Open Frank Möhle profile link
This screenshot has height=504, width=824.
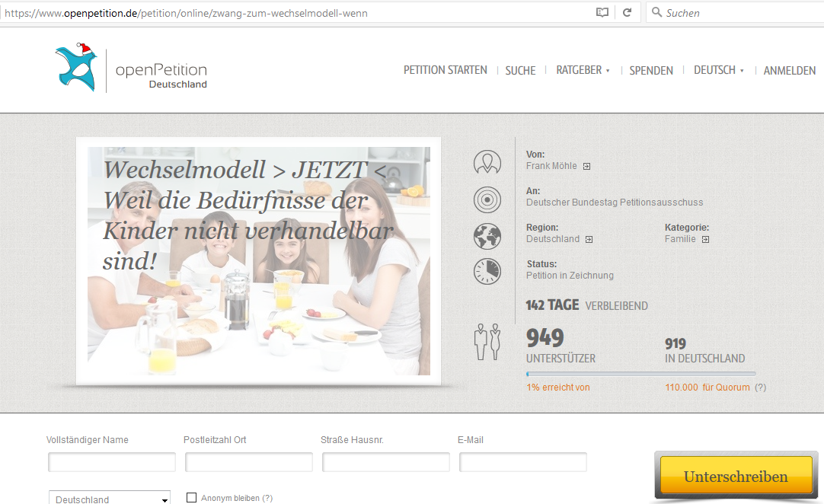pyautogui.click(x=552, y=166)
